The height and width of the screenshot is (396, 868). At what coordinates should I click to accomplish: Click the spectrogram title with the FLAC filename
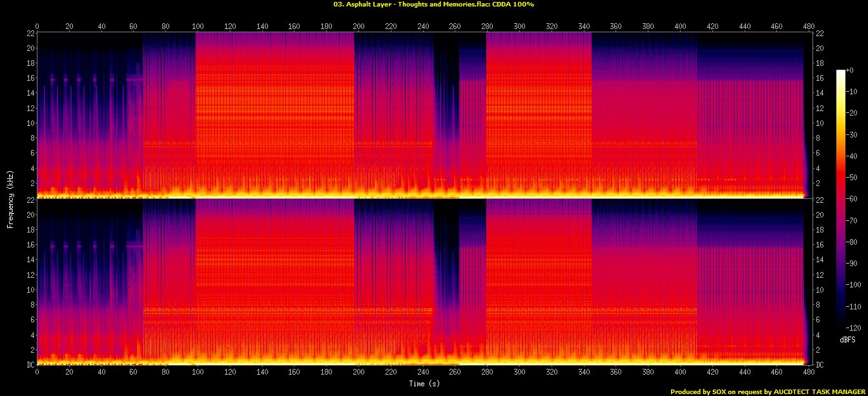(x=433, y=4)
